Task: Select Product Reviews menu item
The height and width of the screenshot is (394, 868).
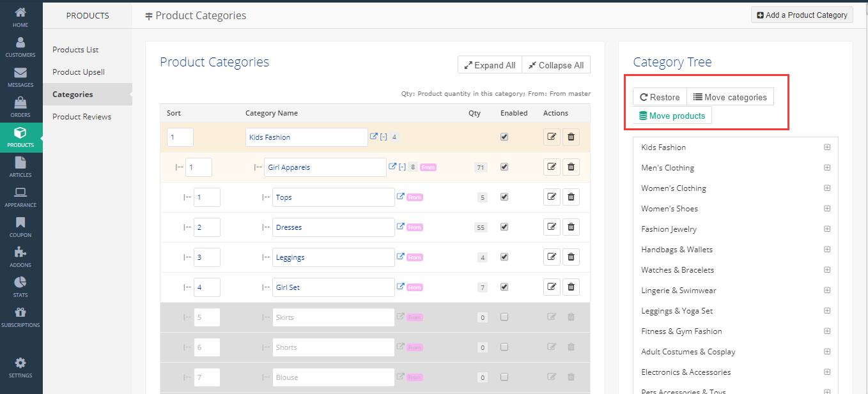Action: tap(82, 117)
